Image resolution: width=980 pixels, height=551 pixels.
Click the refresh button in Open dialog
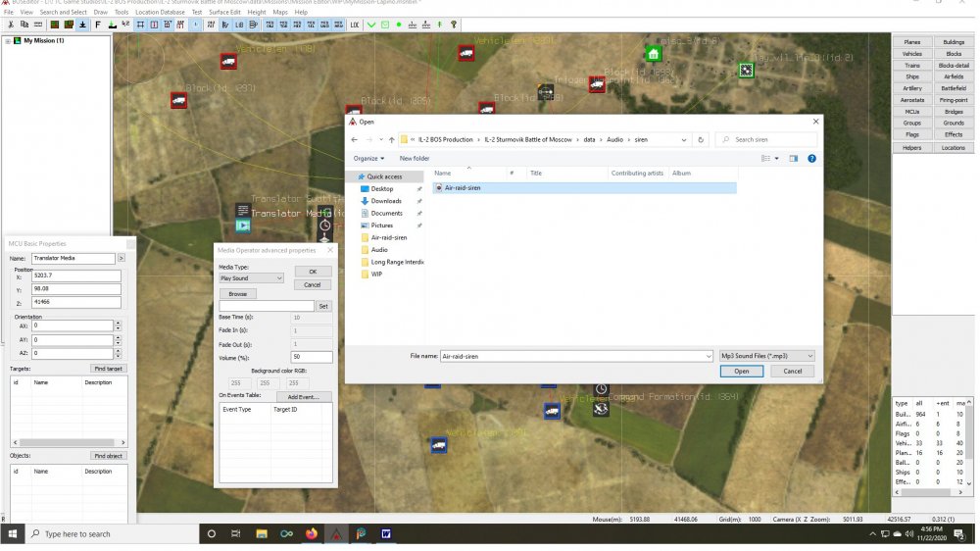point(701,140)
